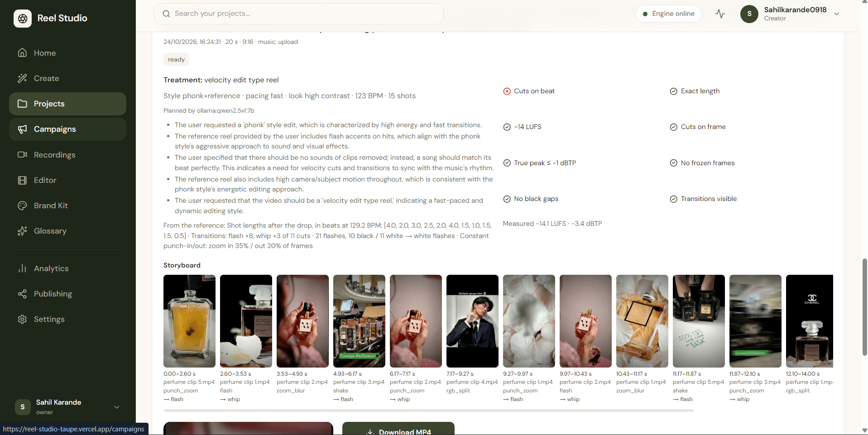Focus the Search your projects field
The width and height of the screenshot is (868, 435).
click(299, 14)
